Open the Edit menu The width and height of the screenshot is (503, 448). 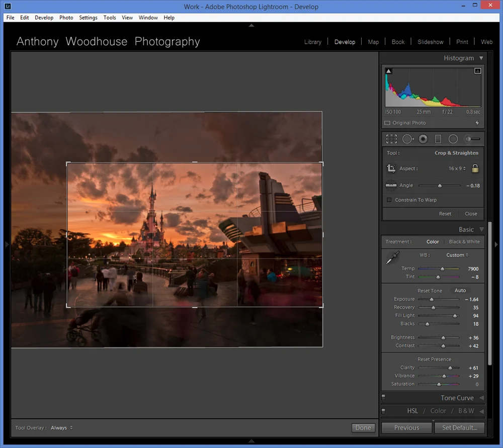click(24, 18)
